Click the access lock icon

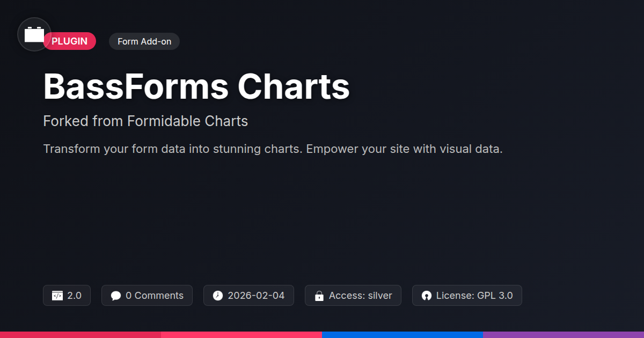(x=319, y=296)
